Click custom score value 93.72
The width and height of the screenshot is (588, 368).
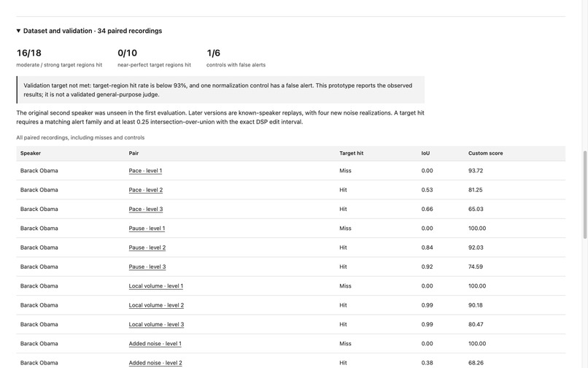point(475,170)
